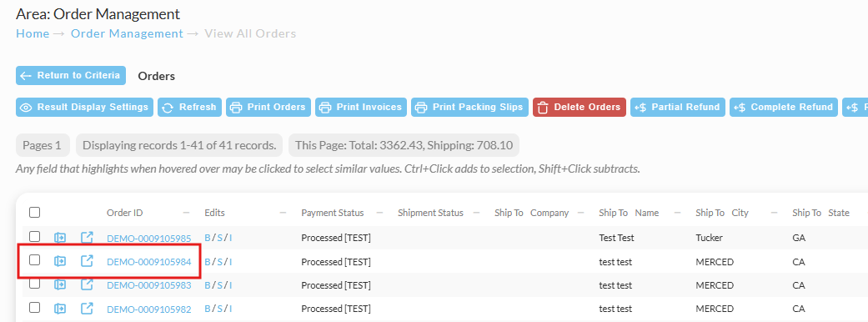Image resolution: width=868 pixels, height=322 pixels.
Task: Open external link icon for DEMO-0009105982
Action: click(x=87, y=308)
